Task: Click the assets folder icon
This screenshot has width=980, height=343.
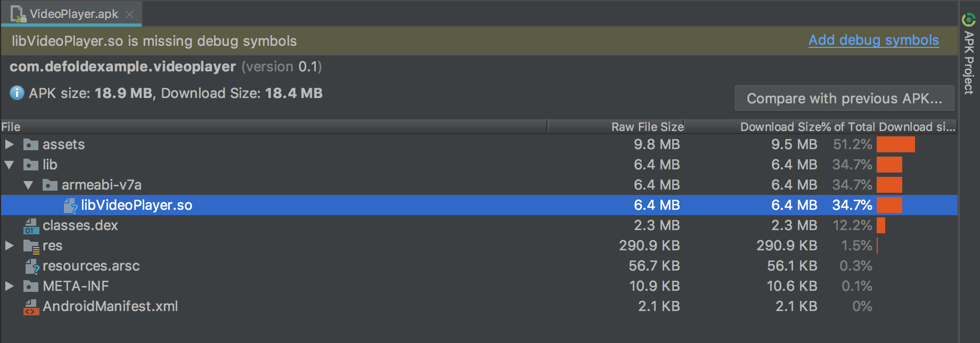Action: point(31,145)
